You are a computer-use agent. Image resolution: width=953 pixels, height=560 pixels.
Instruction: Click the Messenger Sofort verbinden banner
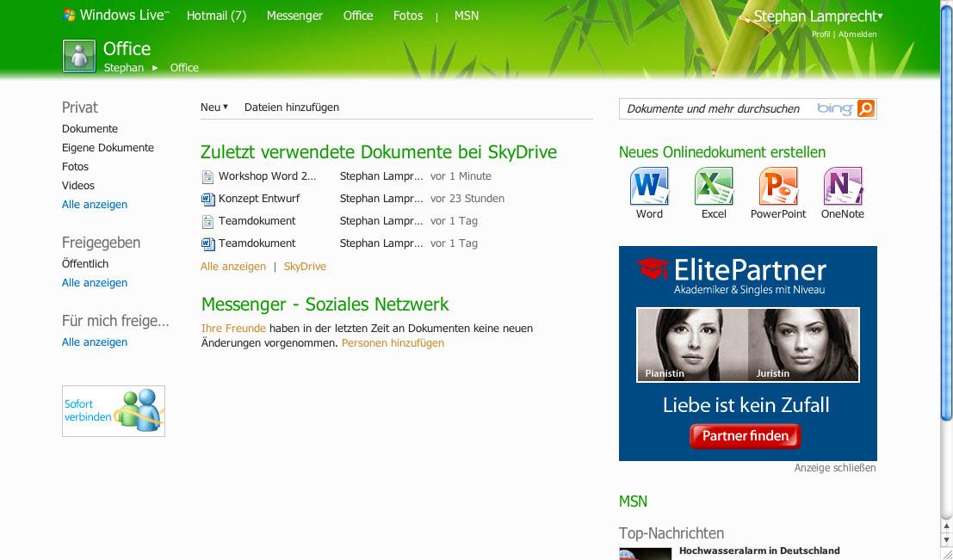114,411
